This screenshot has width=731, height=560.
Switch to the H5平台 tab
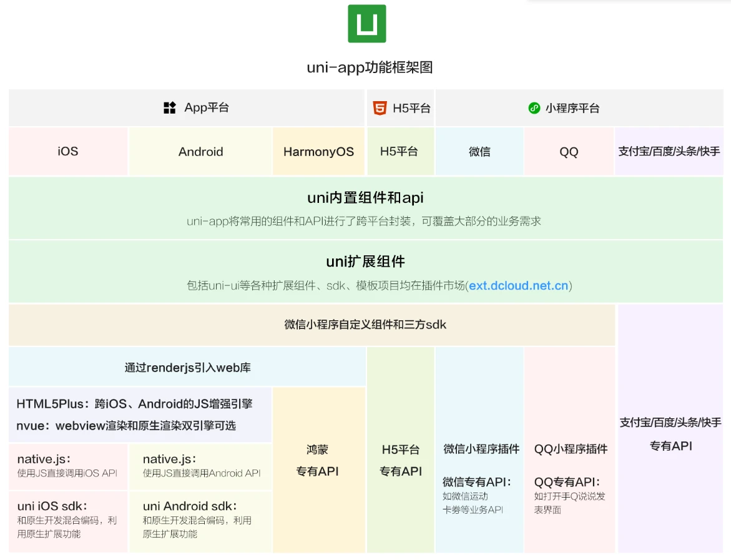coord(401,107)
